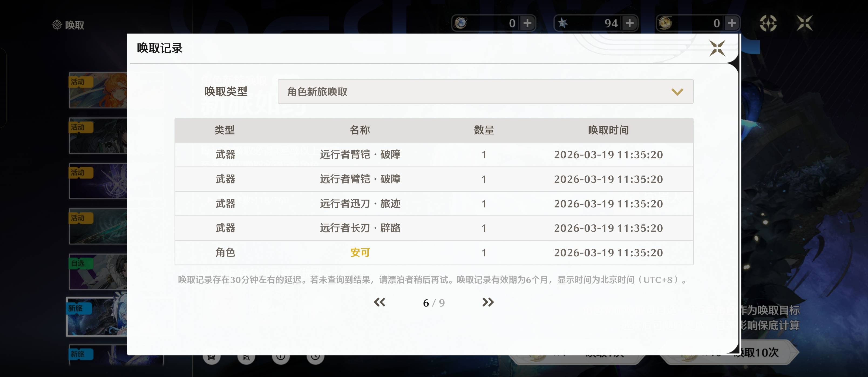The image size is (868, 377).
Task: Click the 唤取 title icon
Action: [x=57, y=25]
